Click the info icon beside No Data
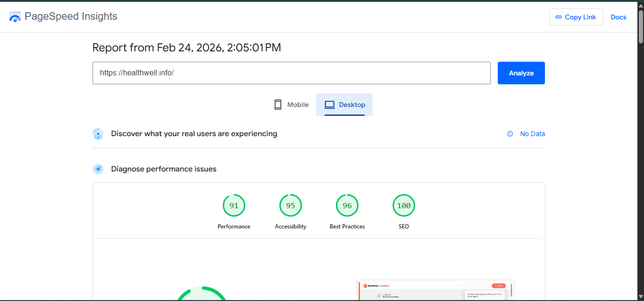644x301 pixels. pos(510,134)
